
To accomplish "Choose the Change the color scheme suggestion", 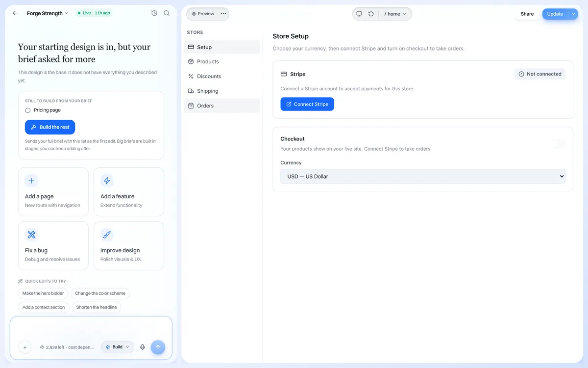I will 100,293.
